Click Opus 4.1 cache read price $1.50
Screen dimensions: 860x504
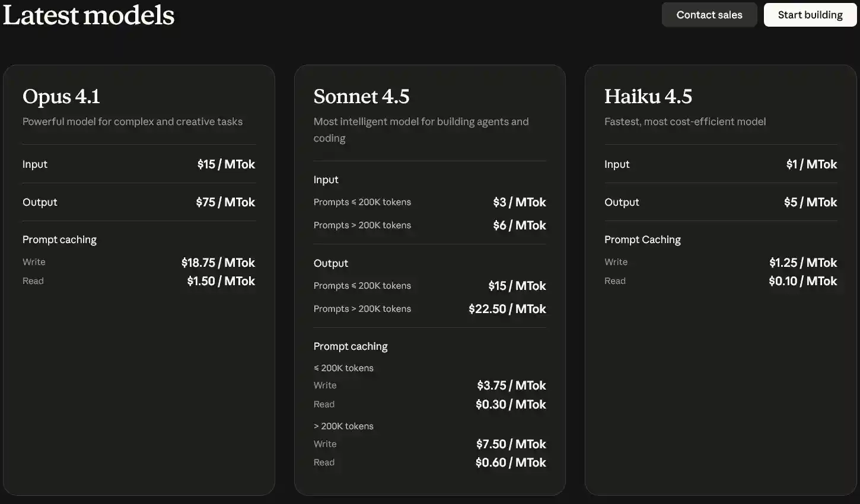coord(221,281)
